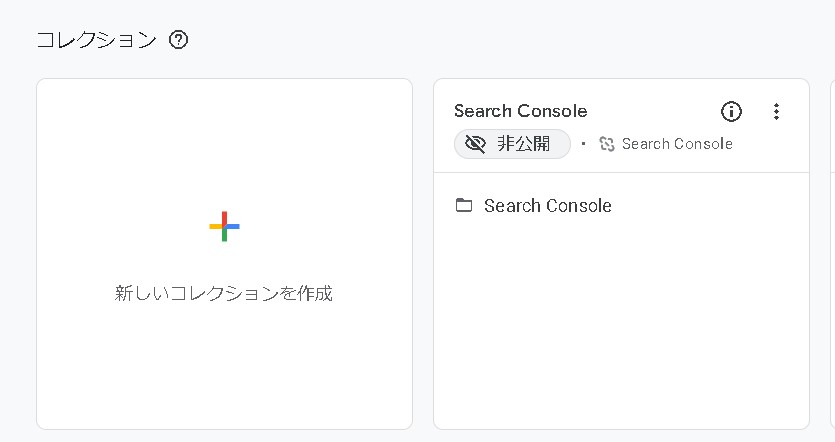Click the divider line under the Search Console header
Viewport: 835px width, 442px height.
620,172
